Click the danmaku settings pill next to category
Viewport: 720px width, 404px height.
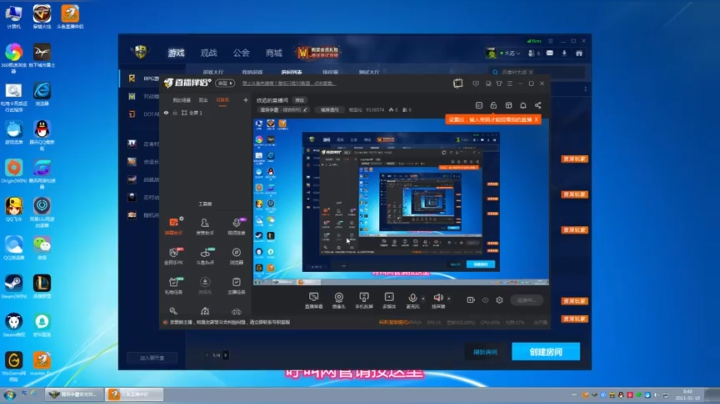[x=330, y=110]
